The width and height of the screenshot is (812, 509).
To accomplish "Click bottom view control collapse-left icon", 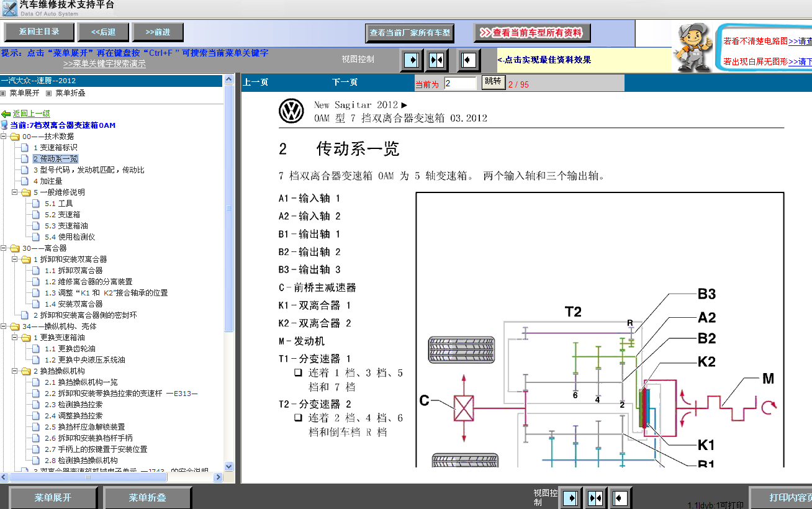I will click(620, 498).
